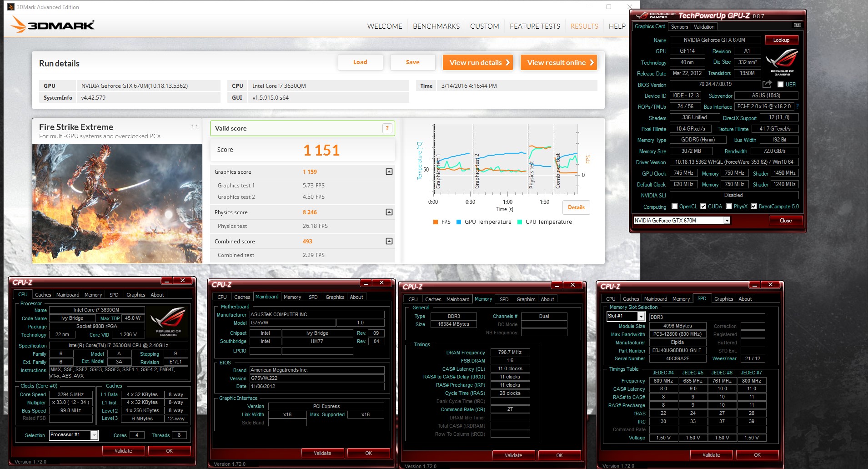Maximize the 3DMark window

609,7
